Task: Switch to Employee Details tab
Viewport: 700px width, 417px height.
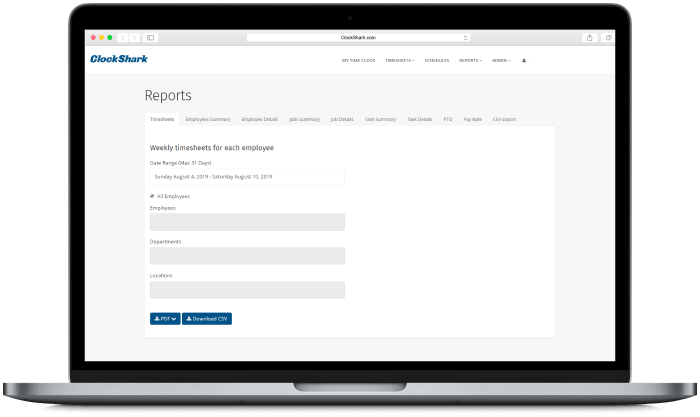Action: 260,119
